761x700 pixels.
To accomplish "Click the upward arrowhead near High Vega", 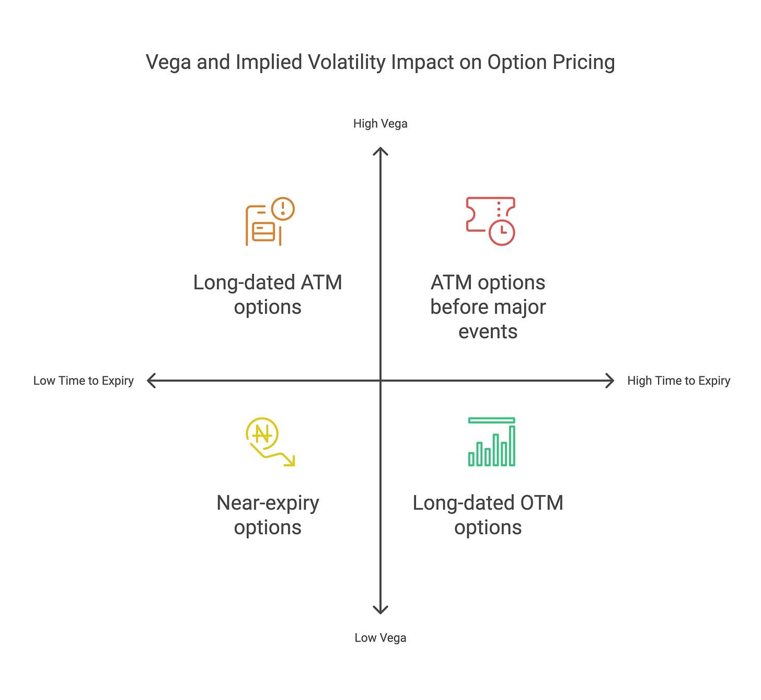I will coord(380,152).
